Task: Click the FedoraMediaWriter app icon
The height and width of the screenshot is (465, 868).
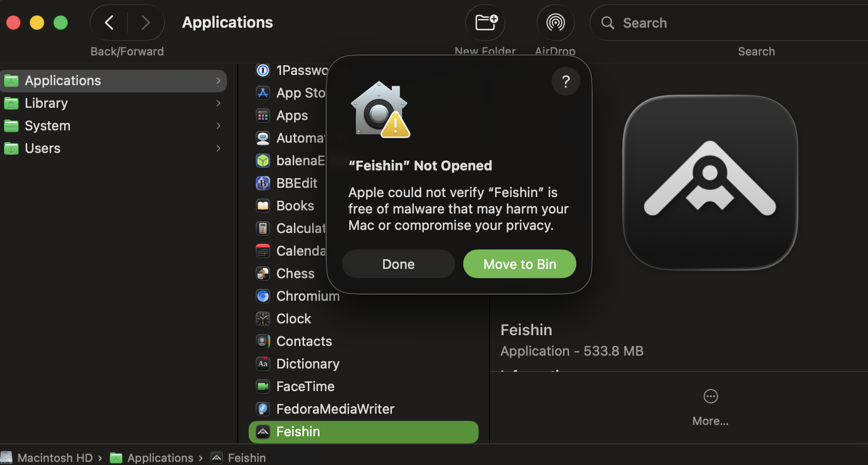Action: [x=263, y=409]
